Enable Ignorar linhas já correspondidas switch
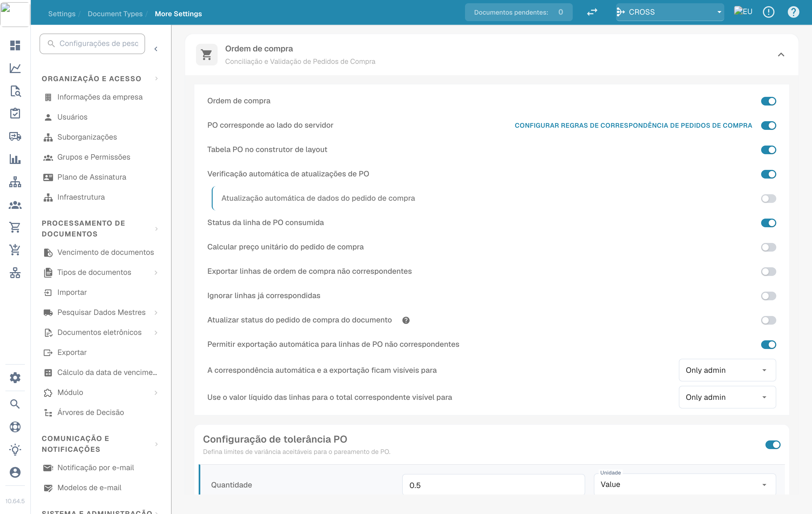Image resolution: width=812 pixels, height=514 pixels. (768, 296)
